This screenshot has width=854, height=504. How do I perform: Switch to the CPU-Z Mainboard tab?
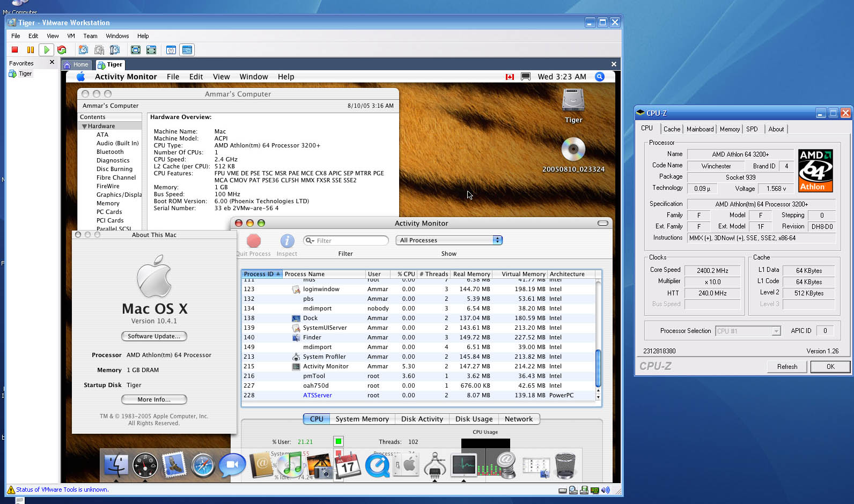[x=700, y=129]
